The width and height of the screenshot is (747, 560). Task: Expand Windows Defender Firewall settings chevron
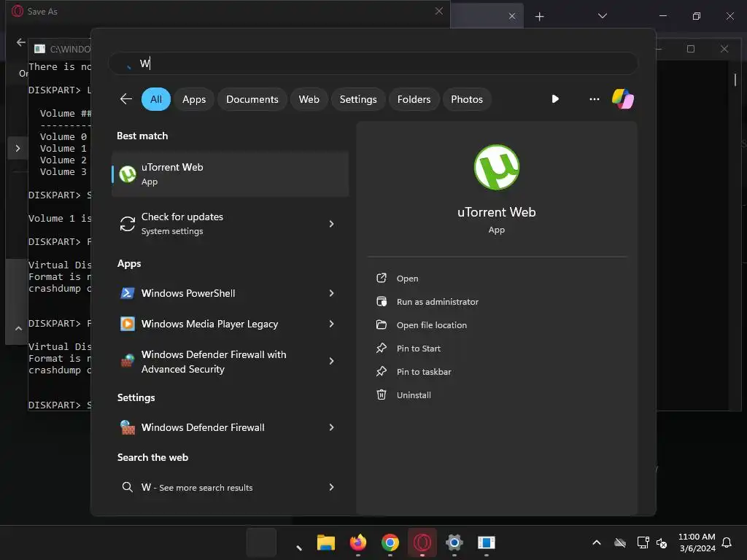click(332, 427)
